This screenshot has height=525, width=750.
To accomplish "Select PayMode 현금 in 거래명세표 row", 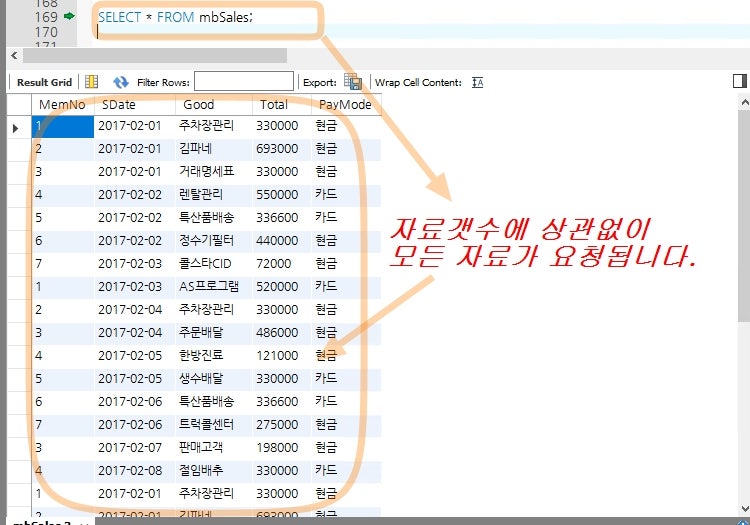I will [346, 172].
